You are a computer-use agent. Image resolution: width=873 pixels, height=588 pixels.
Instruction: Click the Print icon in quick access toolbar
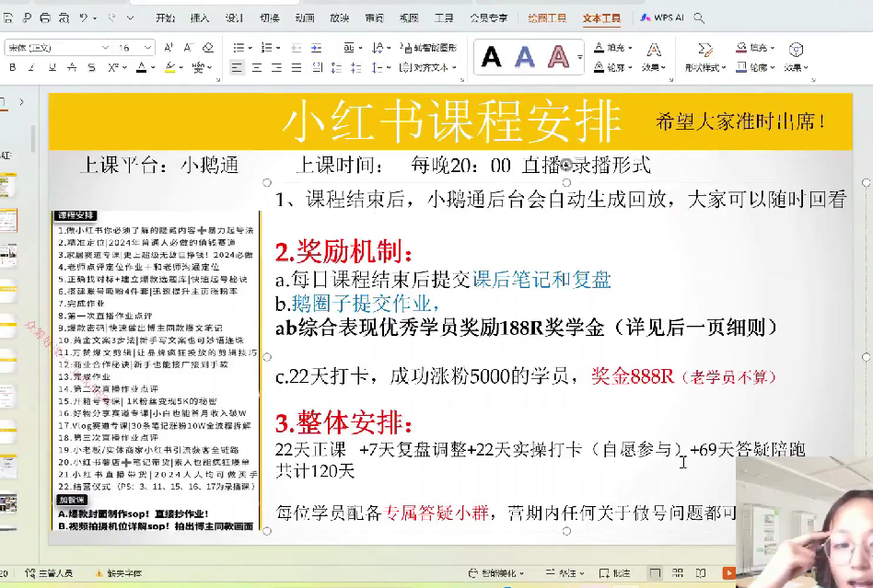pyautogui.click(x=45, y=17)
